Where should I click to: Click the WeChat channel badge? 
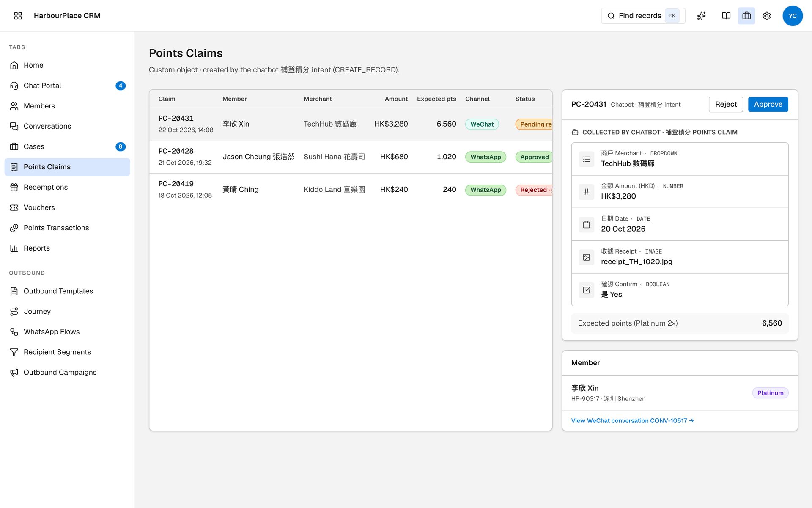[x=482, y=124]
